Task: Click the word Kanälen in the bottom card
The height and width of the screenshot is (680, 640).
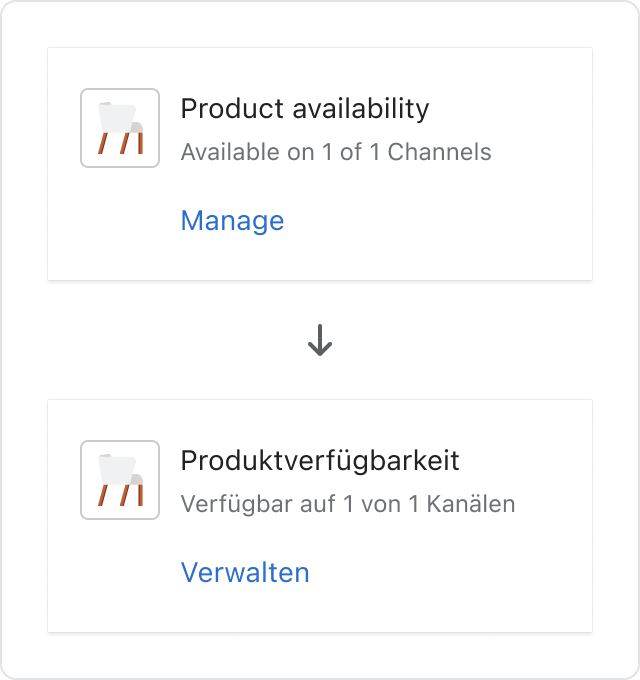Action: pyautogui.click(x=471, y=504)
